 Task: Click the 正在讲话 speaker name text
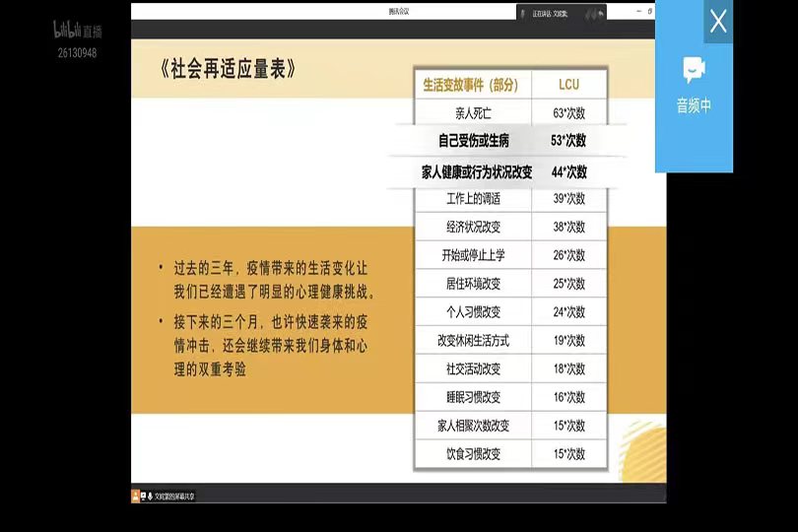coord(552,14)
